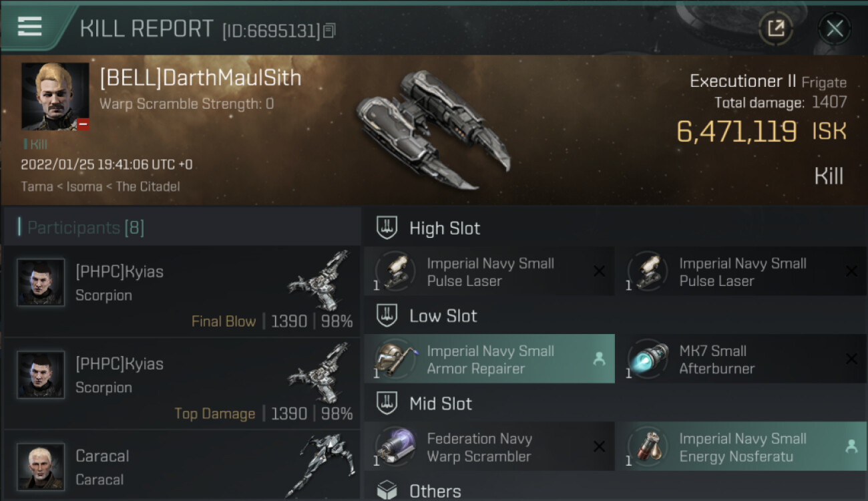868x501 pixels.
Task: Tap the Federation Navy Warp Scrambler icon
Action: click(x=395, y=447)
